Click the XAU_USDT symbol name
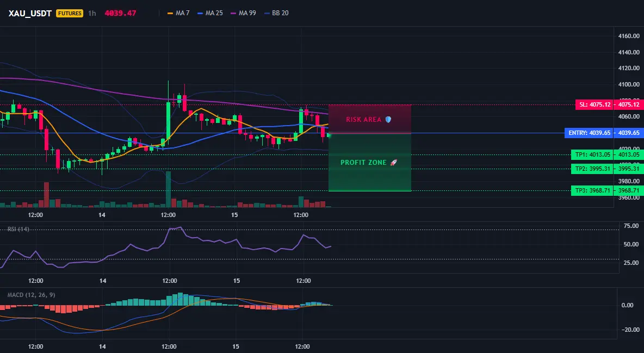Image resolution: width=644 pixels, height=353 pixels. point(30,13)
